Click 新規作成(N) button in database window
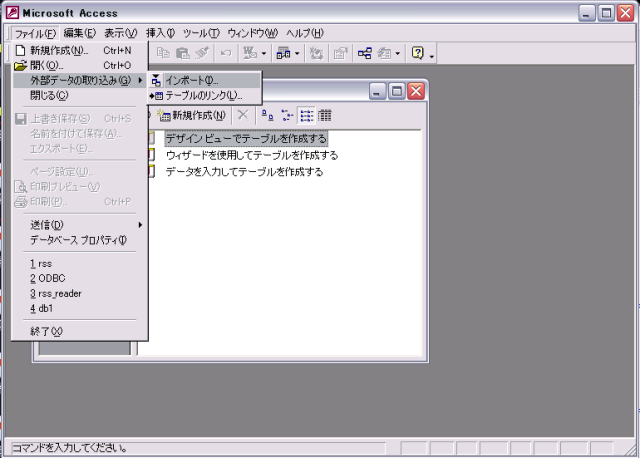Screen dimensions: 640x458 [x=192, y=116]
